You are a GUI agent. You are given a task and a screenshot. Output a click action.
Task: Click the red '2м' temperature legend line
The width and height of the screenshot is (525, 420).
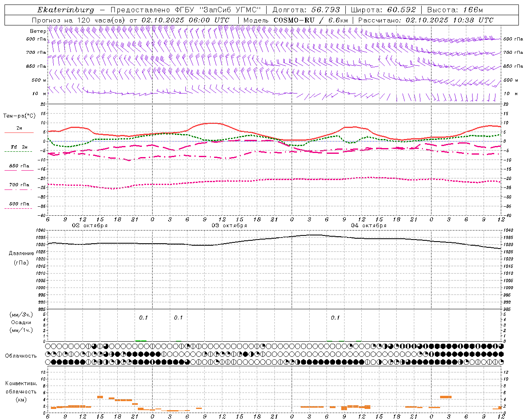point(19,133)
